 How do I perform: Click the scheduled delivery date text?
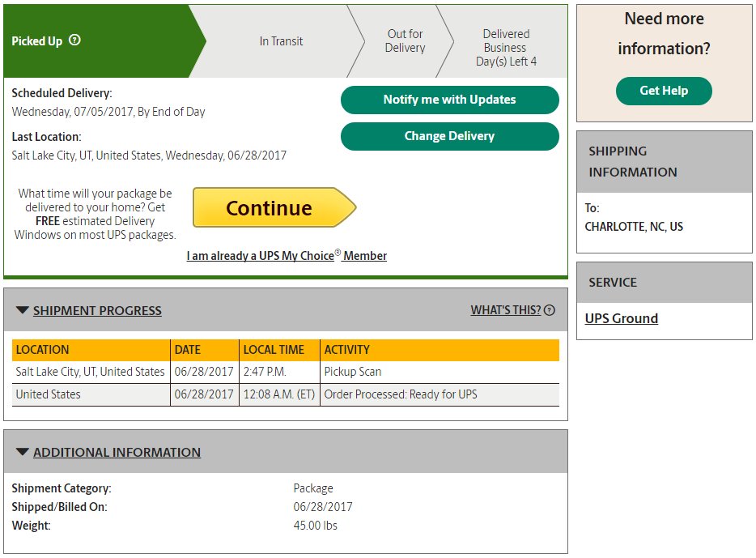pyautogui.click(x=108, y=112)
